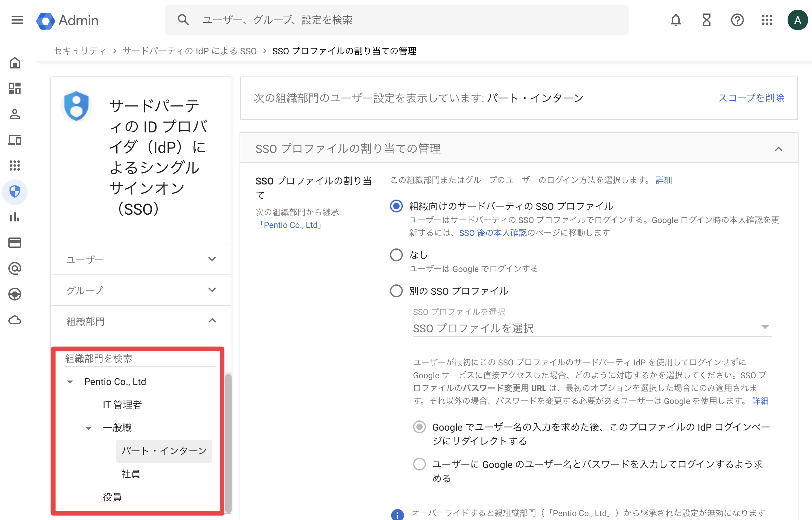Open notifications bell
This screenshot has height=520, width=812.
coord(676,20)
